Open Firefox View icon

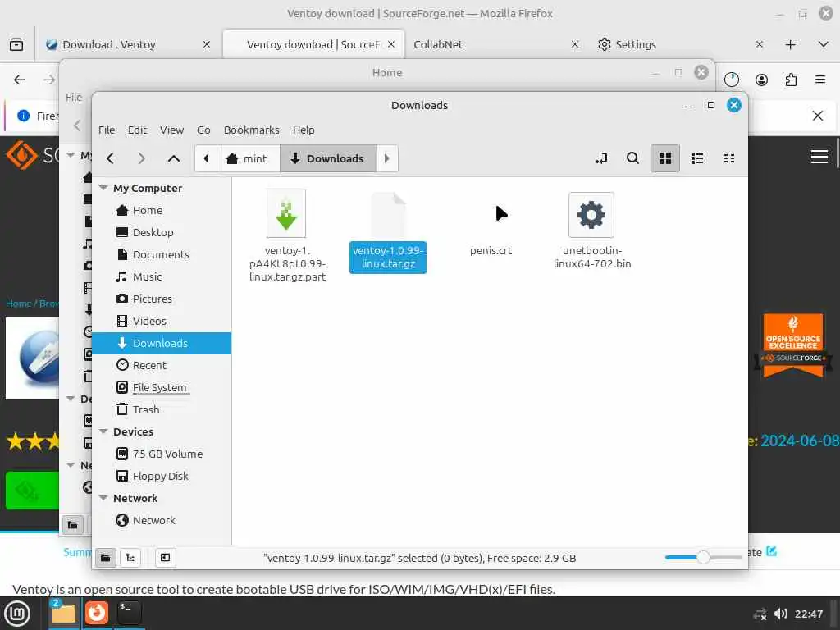click(16, 44)
